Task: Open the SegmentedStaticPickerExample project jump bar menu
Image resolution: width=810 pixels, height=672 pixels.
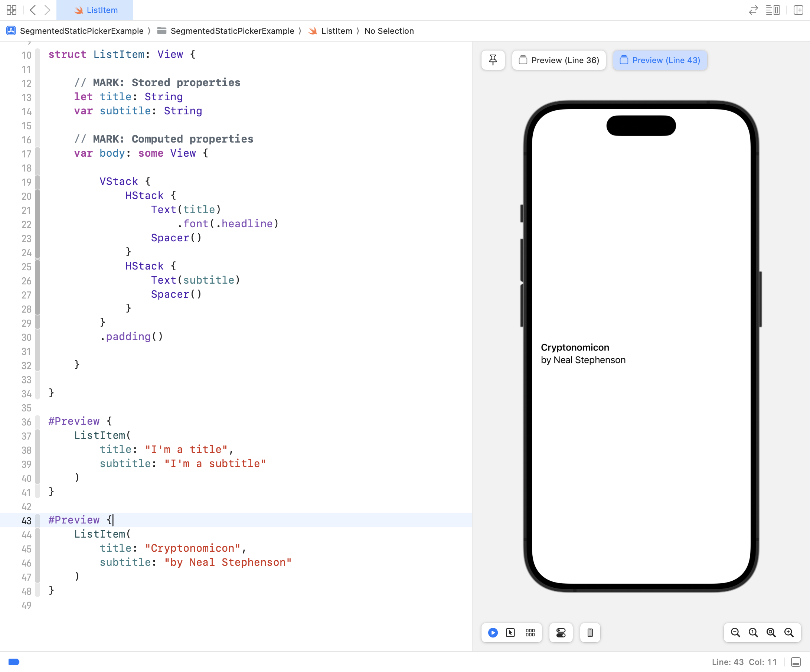Action: pyautogui.click(x=81, y=31)
